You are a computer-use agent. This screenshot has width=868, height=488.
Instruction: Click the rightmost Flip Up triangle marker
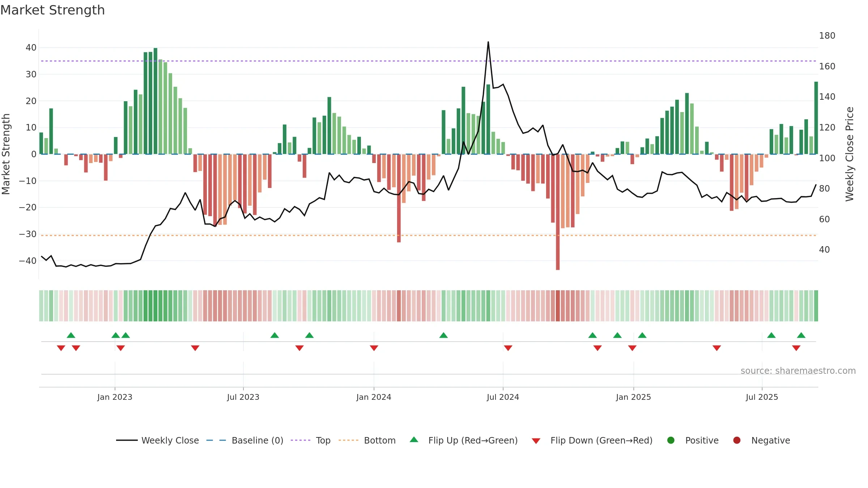[801, 335]
